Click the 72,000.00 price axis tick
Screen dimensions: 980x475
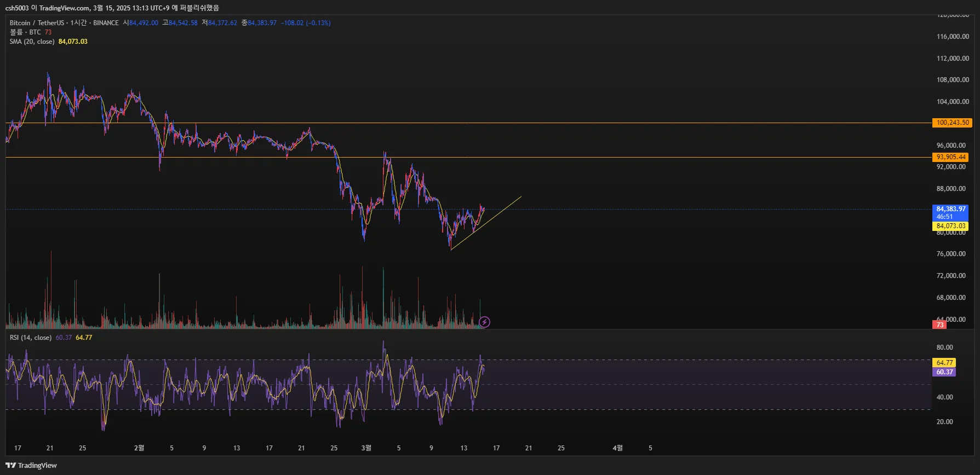pos(951,276)
